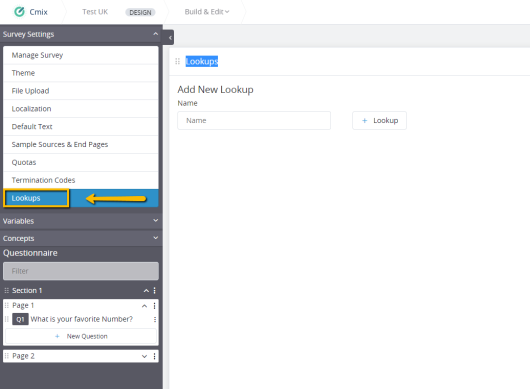Click the DESIGN status badge

click(x=140, y=13)
